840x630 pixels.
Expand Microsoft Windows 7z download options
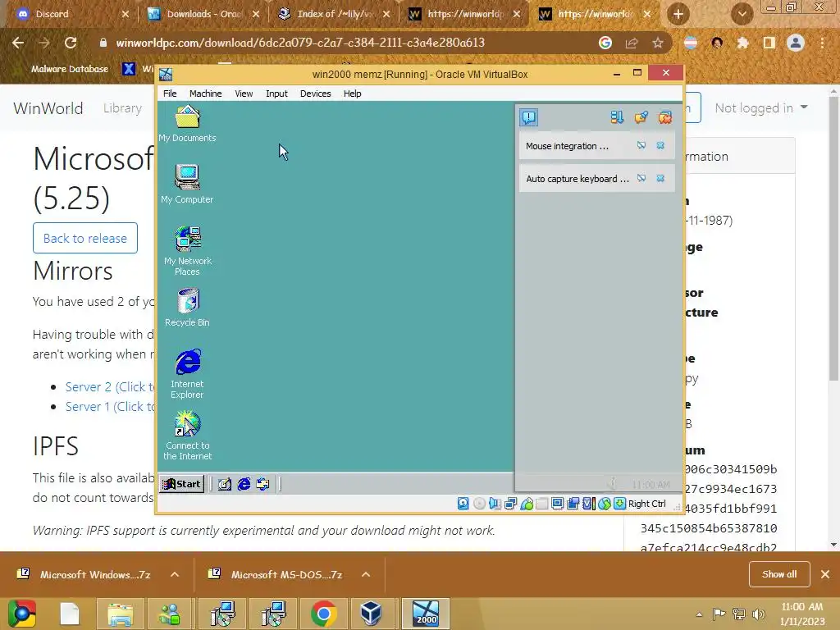click(x=175, y=574)
